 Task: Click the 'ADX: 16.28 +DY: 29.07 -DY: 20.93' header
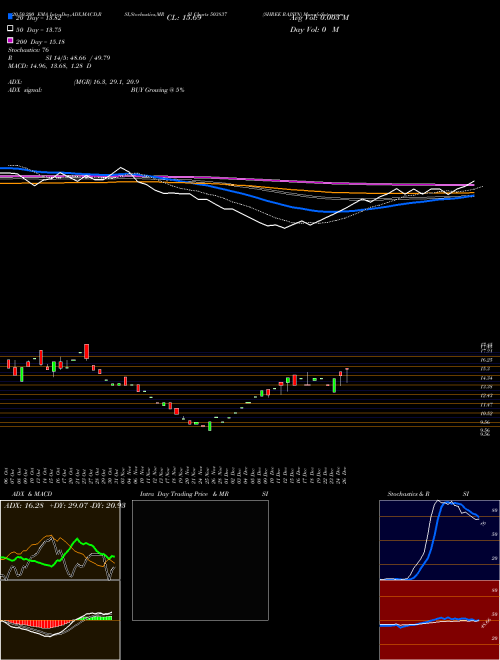(x=65, y=506)
